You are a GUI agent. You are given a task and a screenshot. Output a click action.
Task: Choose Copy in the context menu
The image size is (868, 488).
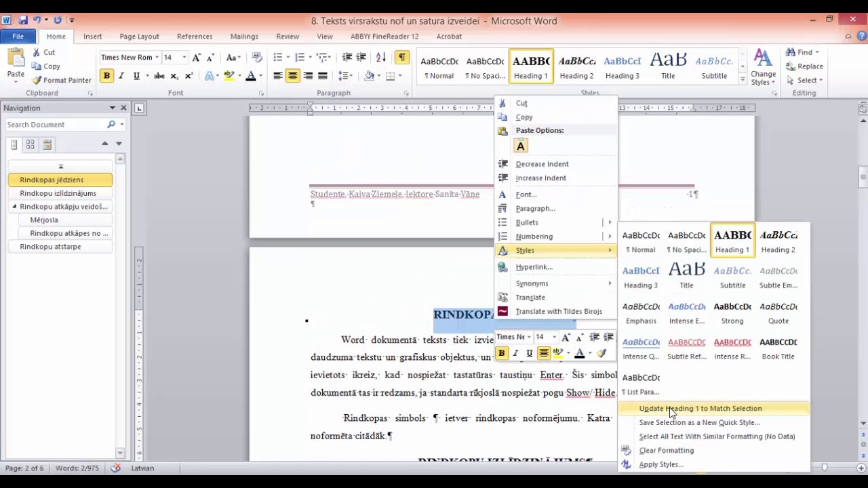(x=556, y=117)
